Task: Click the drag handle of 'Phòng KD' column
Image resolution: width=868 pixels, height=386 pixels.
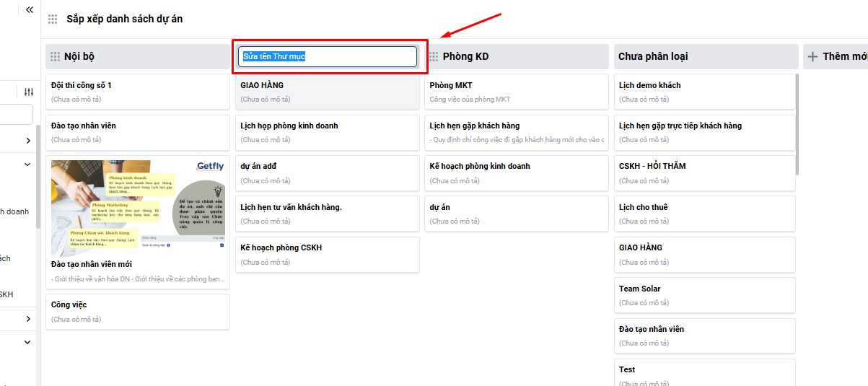Action: click(x=434, y=57)
